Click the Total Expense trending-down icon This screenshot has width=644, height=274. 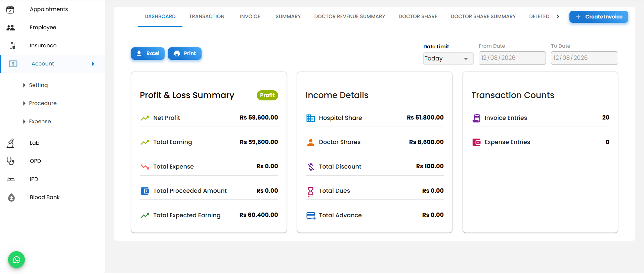tap(145, 167)
